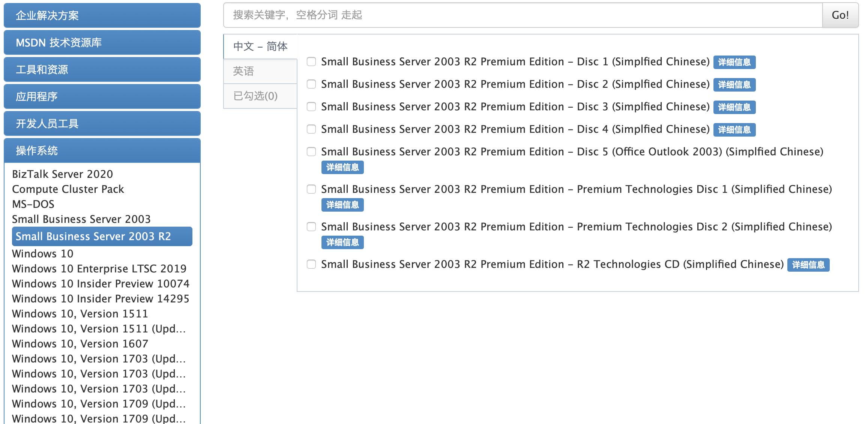This screenshot has width=868, height=424.
Task: Open 详细信息 for R2 Technologies CD
Action: [x=808, y=265]
